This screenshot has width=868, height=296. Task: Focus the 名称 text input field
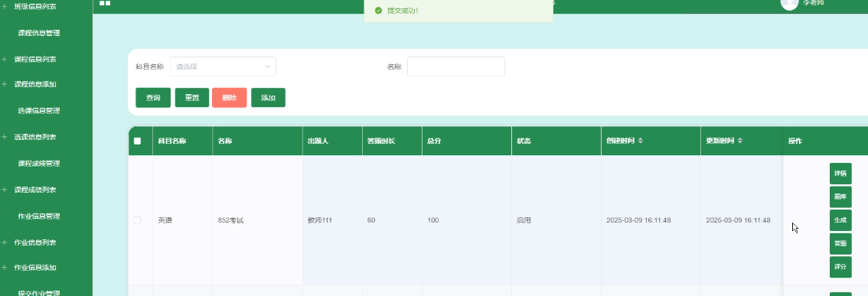pyautogui.click(x=456, y=67)
